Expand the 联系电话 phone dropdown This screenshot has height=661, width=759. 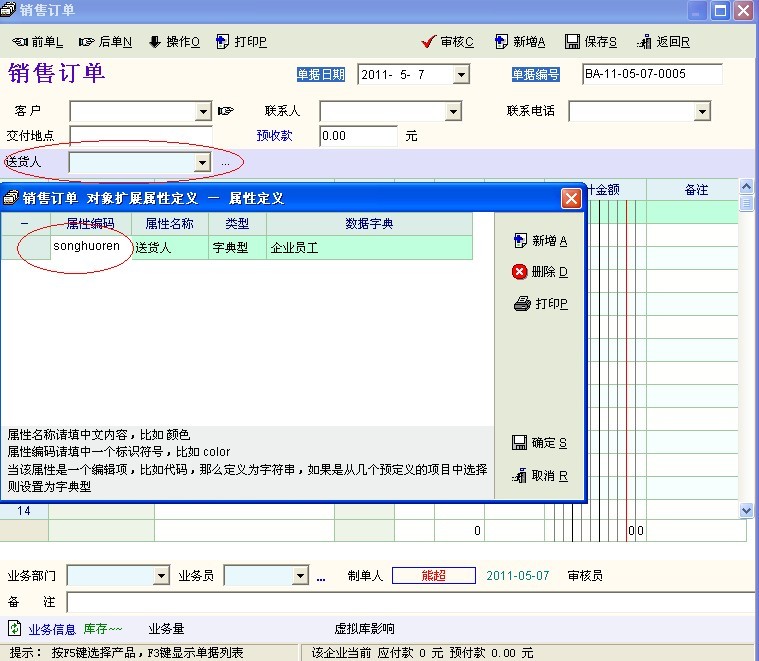coord(702,111)
